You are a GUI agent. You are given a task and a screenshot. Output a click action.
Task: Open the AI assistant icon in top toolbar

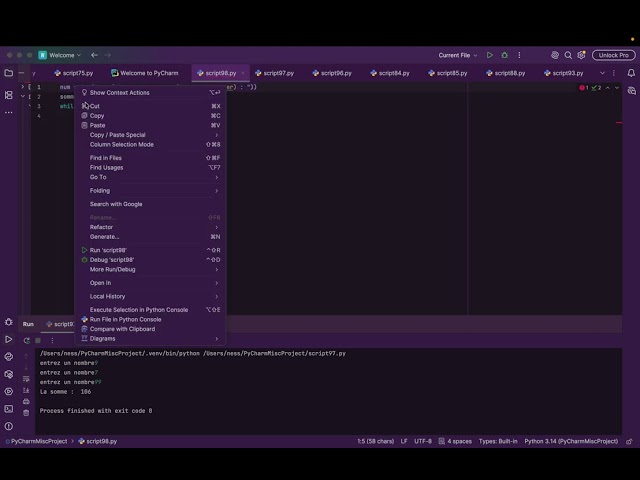tap(555, 55)
